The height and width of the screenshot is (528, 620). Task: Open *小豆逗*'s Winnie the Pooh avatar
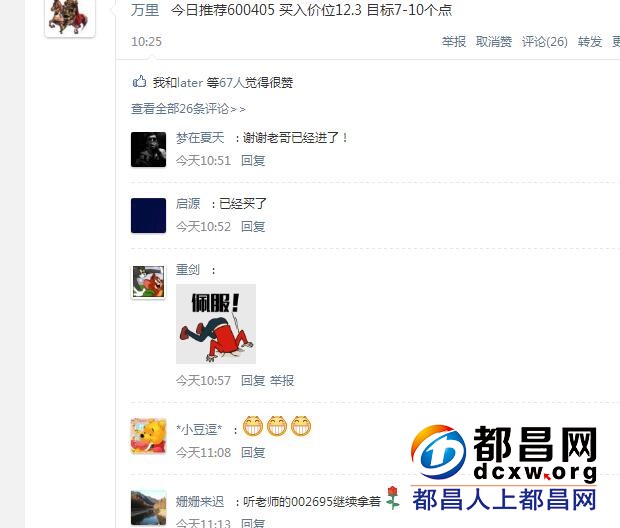tap(148, 436)
